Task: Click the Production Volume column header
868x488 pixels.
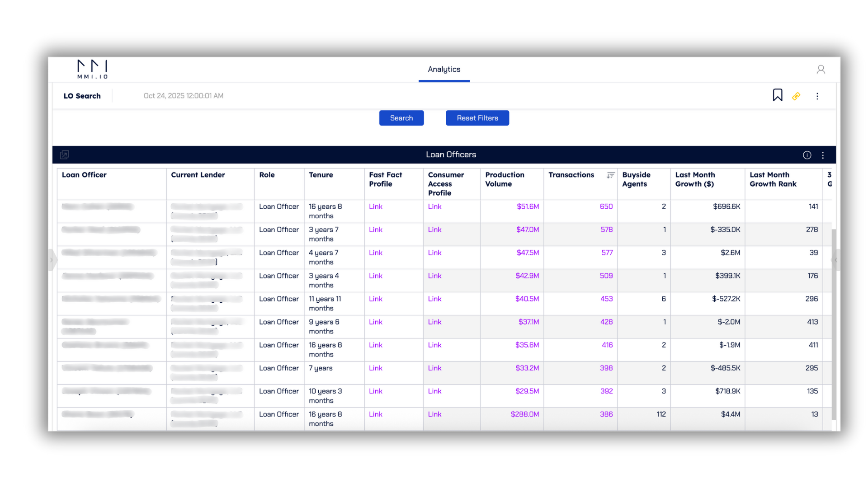Action: 505,179
